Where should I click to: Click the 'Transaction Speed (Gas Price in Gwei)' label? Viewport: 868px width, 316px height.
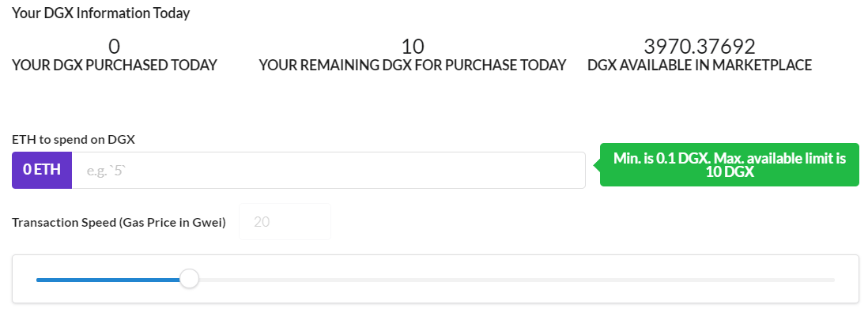[119, 222]
